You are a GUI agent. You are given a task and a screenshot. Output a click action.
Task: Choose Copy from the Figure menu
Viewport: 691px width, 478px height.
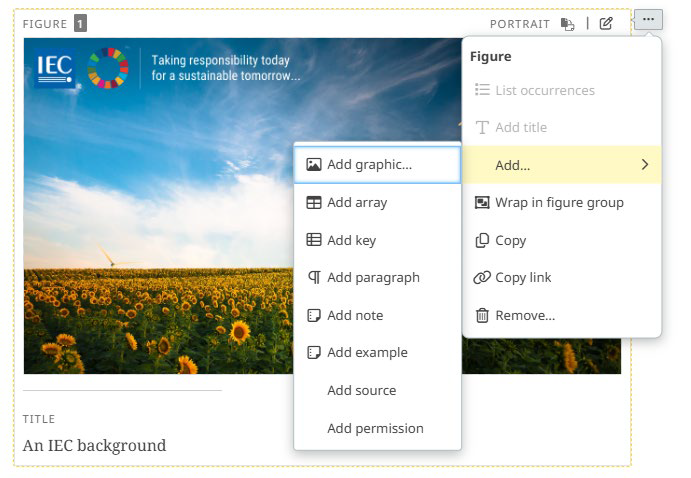pos(562,241)
